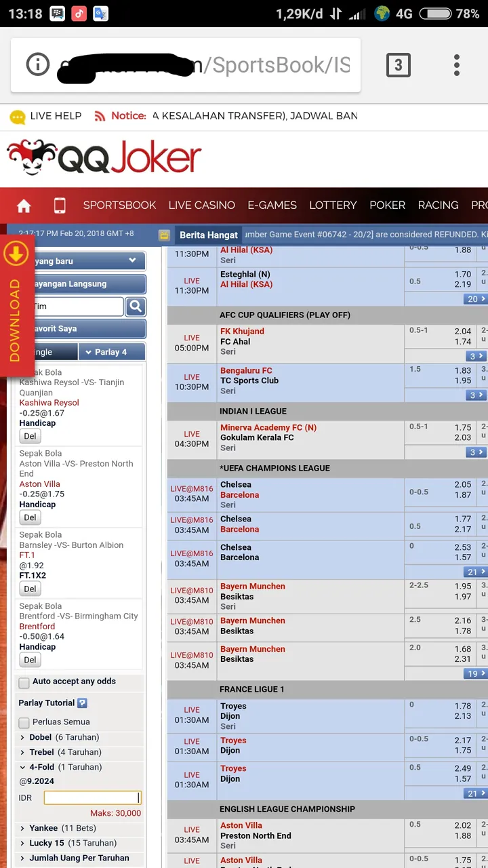488x868 pixels.
Task: Expand the Lucky 15 option
Action: point(68,843)
